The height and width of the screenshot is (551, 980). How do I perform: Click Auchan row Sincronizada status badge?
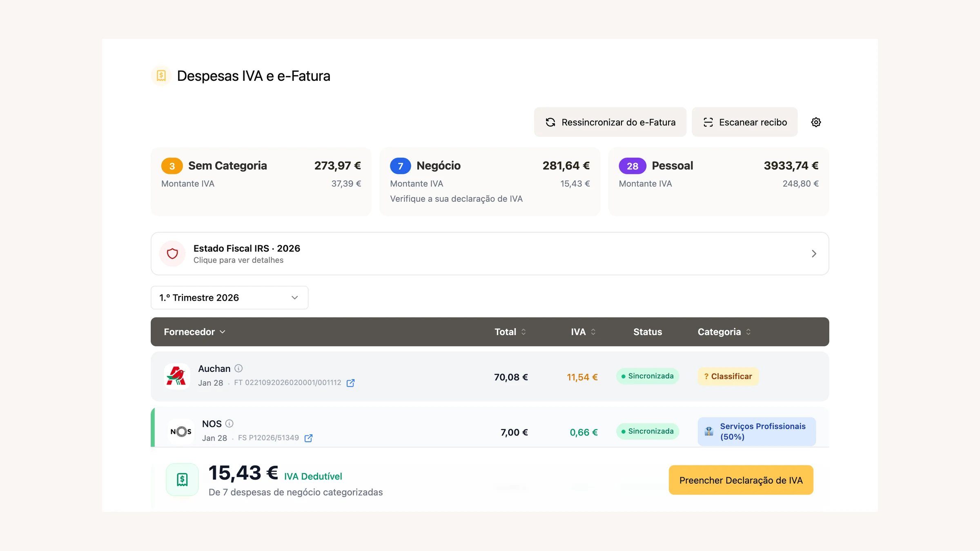(x=648, y=376)
